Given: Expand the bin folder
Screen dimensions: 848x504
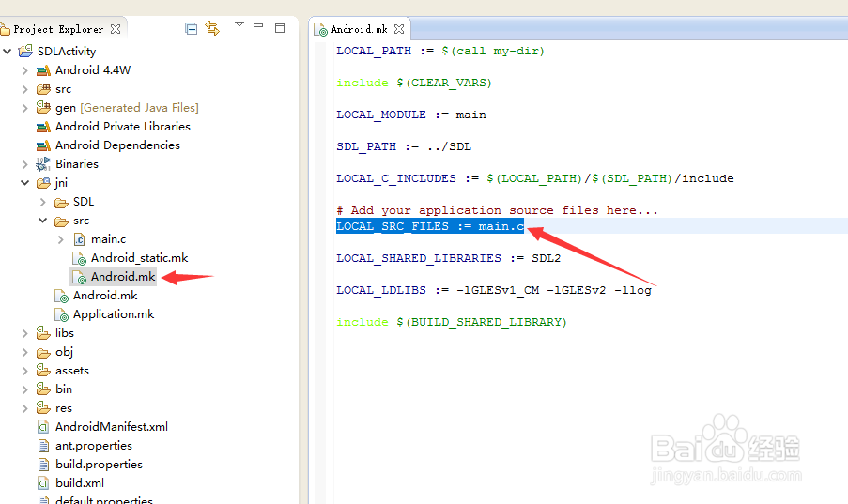Looking at the screenshot, I should (x=24, y=389).
